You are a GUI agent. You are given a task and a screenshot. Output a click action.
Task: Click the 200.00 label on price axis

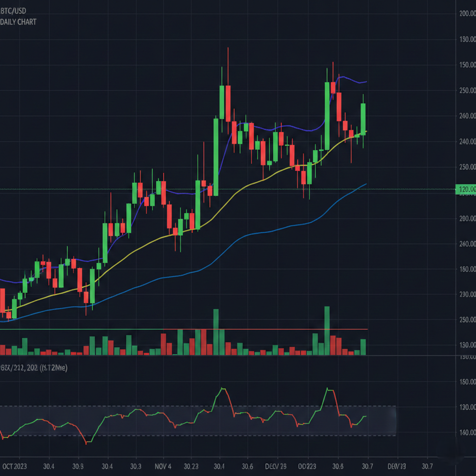click(467, 14)
